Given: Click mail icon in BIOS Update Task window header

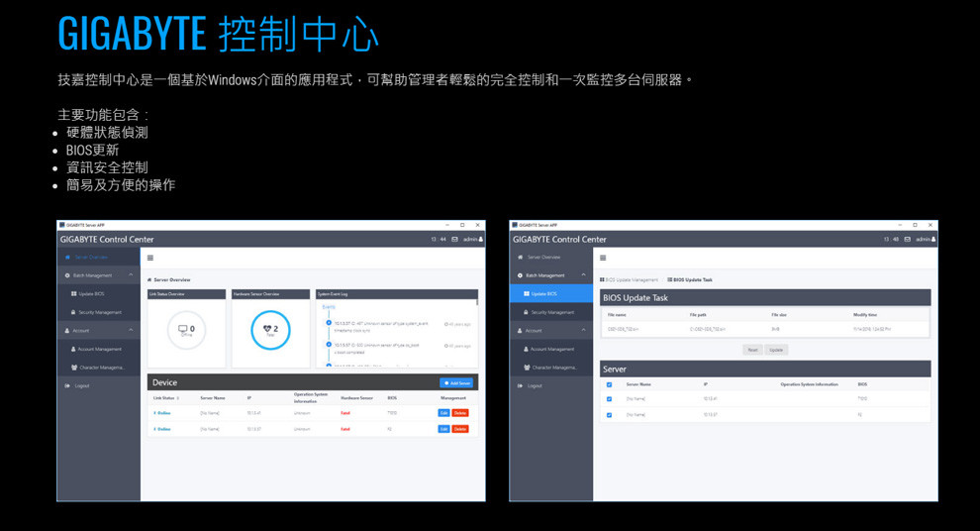Looking at the screenshot, I should [907, 240].
